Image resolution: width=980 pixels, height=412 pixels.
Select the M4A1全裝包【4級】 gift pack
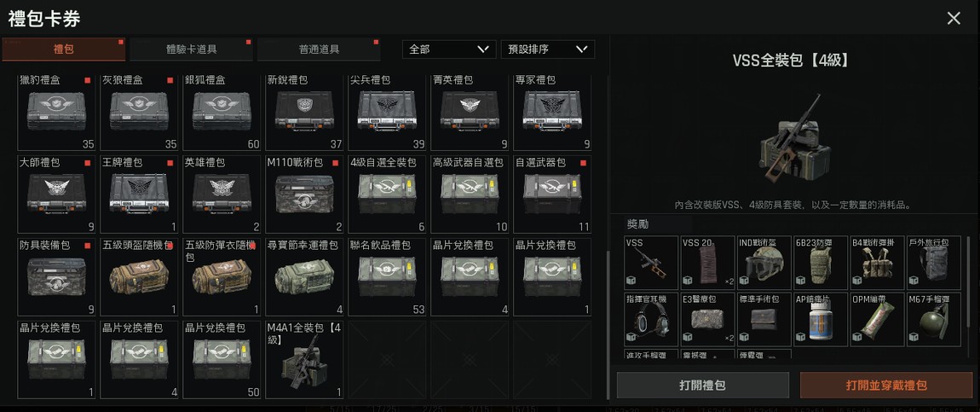coord(304,360)
